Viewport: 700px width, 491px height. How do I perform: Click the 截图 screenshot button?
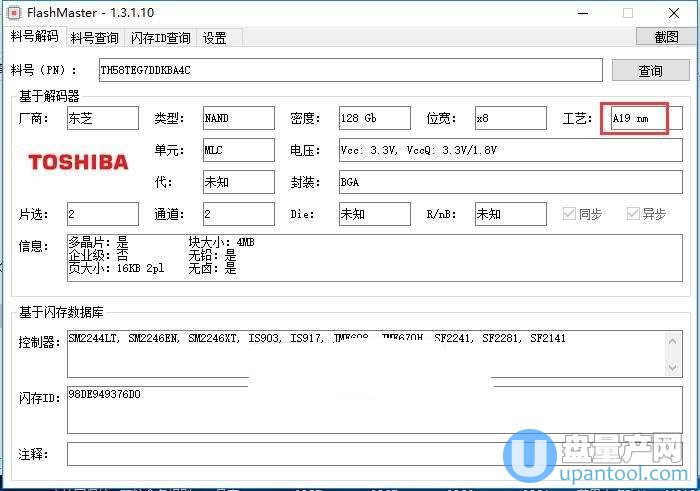tap(665, 37)
